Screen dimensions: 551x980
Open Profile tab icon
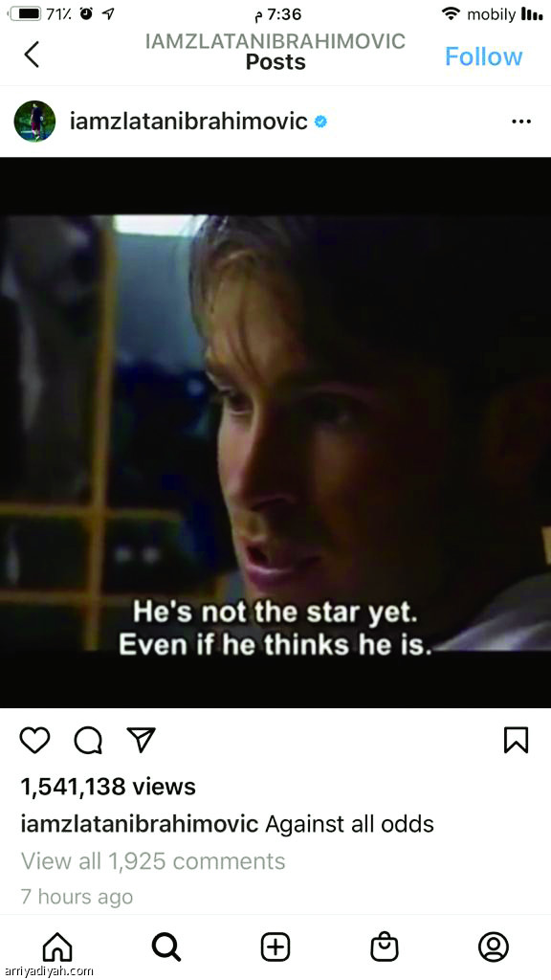[494, 947]
